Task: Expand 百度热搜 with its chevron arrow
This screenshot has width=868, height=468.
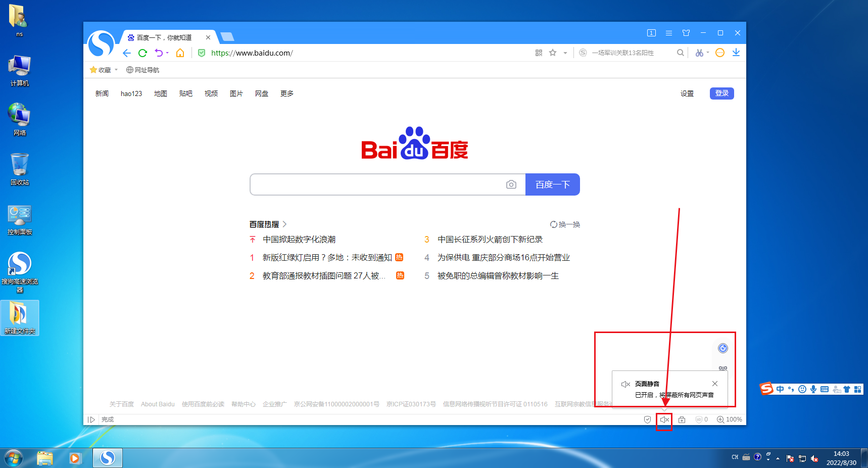Action: click(x=284, y=224)
